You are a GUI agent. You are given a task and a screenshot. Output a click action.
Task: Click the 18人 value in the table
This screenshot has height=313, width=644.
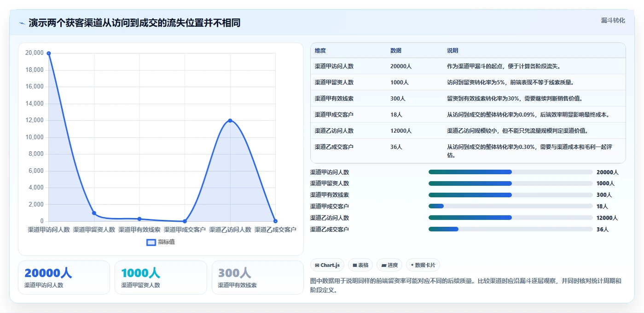[x=396, y=115]
